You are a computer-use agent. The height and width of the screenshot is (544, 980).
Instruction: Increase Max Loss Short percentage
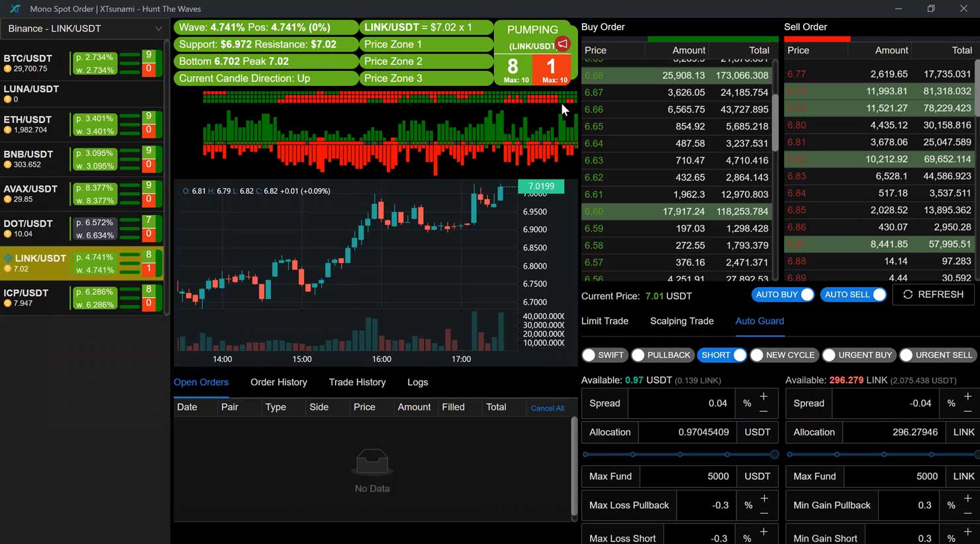tap(763, 531)
